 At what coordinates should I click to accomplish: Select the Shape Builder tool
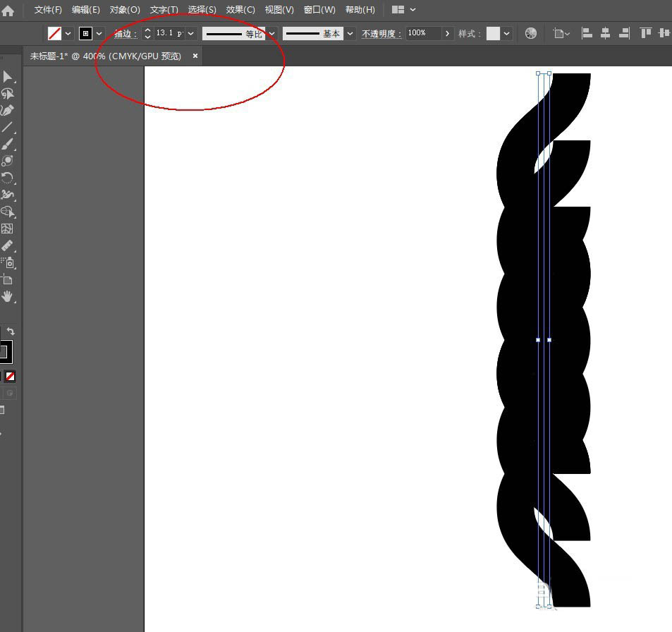click(x=7, y=212)
